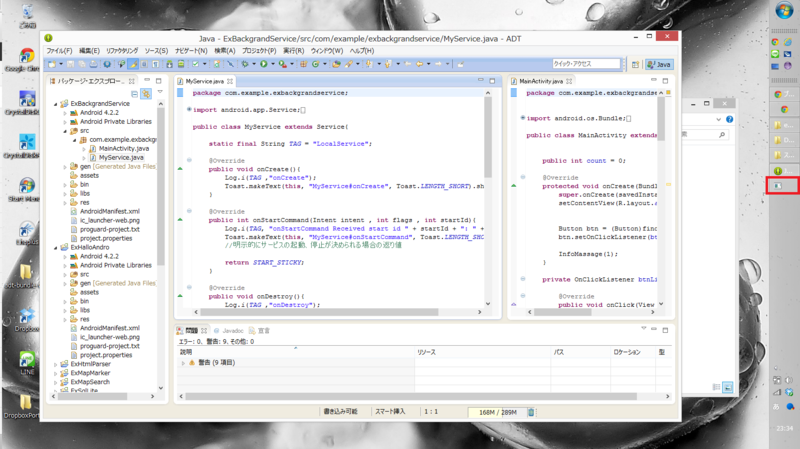Click the Next Annotation arrow icon
The image size is (800, 449).
click(369, 64)
